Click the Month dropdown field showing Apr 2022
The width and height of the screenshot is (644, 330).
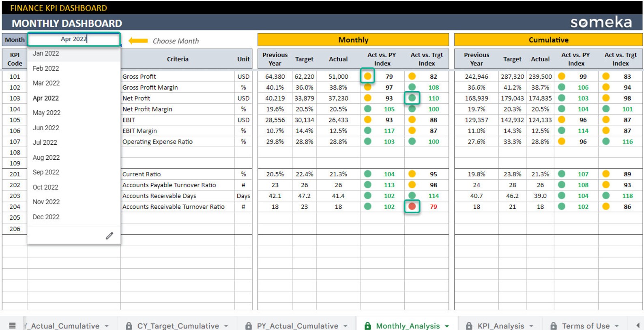[x=74, y=39]
